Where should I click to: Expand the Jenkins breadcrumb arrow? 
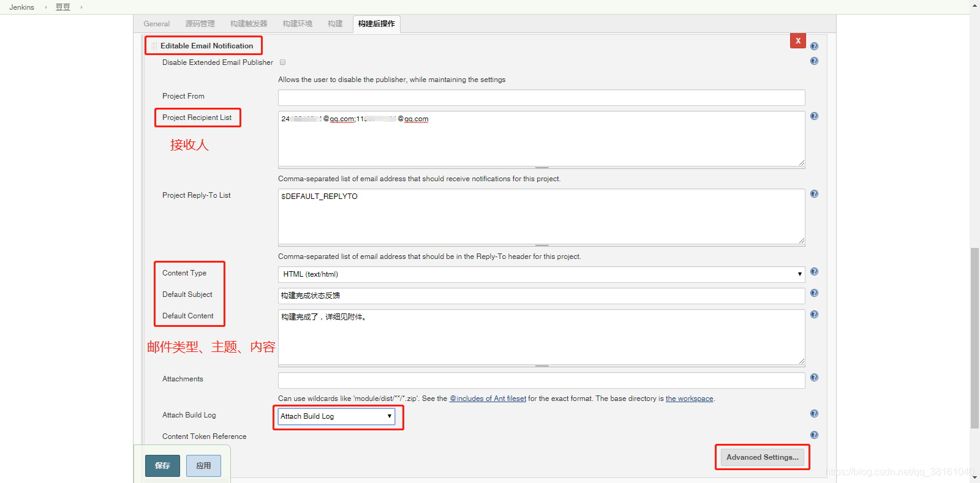point(46,7)
